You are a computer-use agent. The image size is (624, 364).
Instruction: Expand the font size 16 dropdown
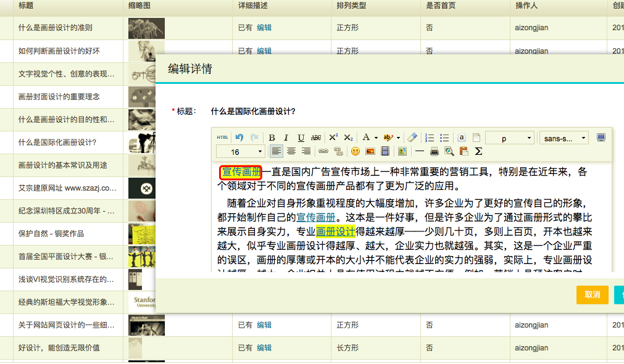pos(241,151)
